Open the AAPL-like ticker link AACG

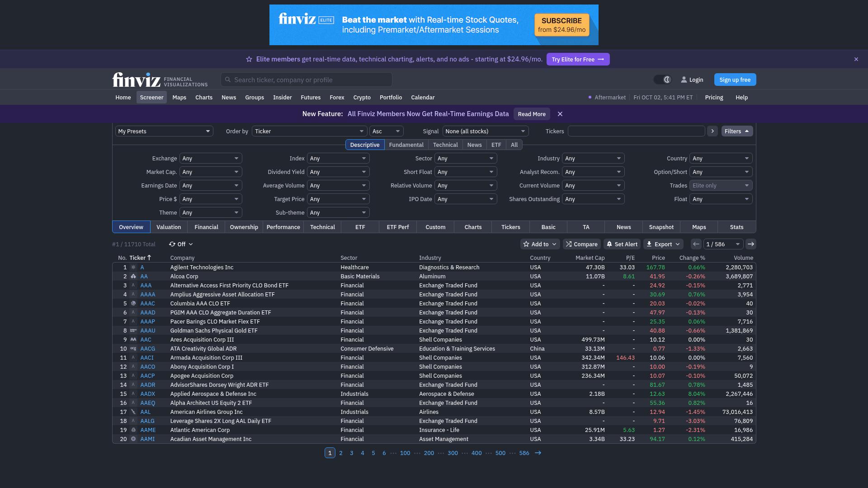tap(147, 349)
